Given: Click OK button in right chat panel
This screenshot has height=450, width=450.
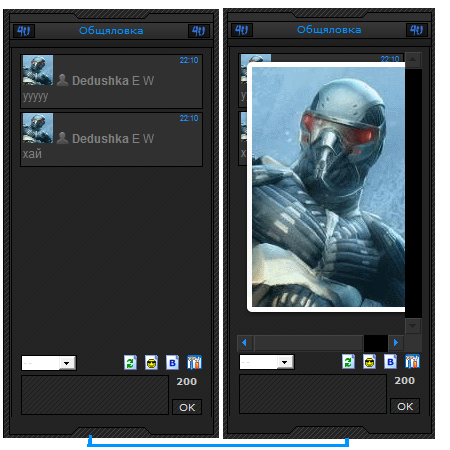Looking at the screenshot, I should (x=405, y=406).
